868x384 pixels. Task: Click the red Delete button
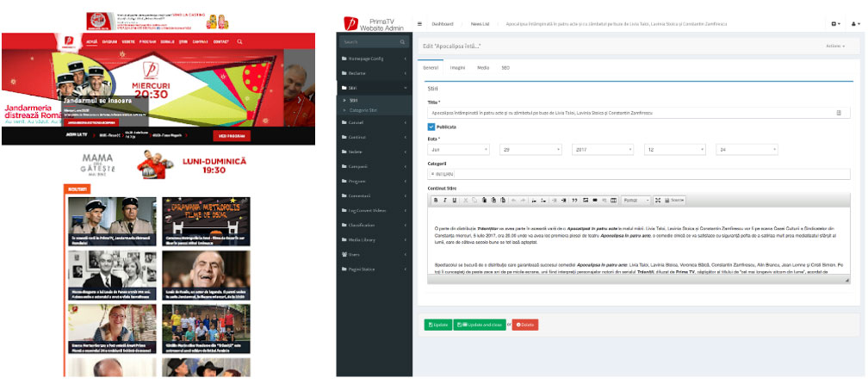click(525, 325)
